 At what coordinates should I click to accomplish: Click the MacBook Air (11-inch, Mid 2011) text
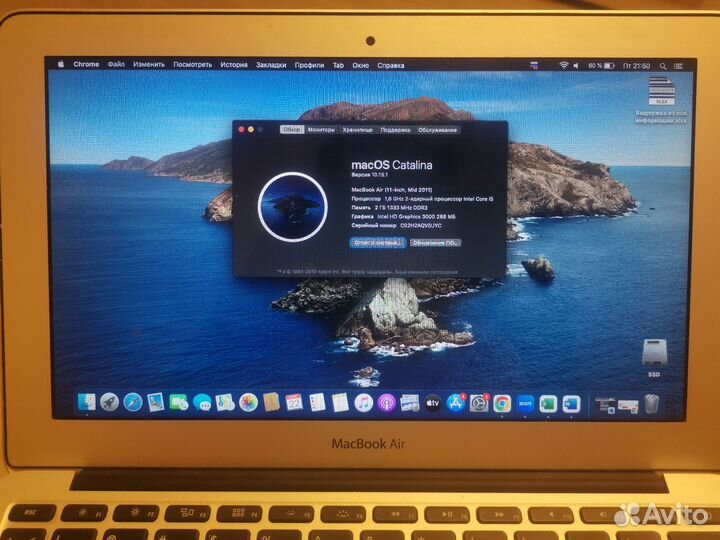pyautogui.click(x=392, y=189)
